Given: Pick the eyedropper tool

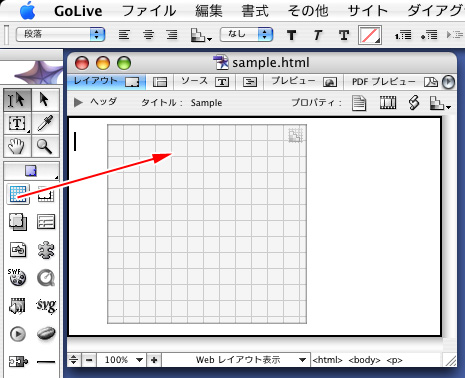Looking at the screenshot, I should coord(45,123).
